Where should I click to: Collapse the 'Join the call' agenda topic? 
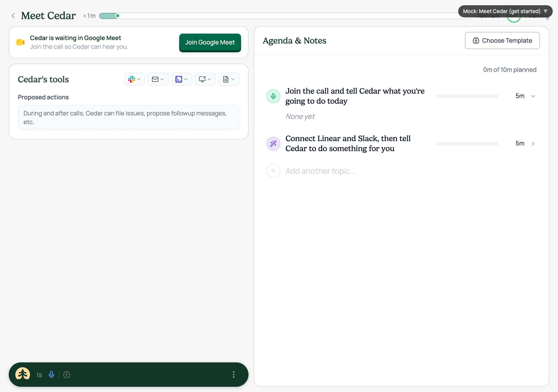click(533, 96)
